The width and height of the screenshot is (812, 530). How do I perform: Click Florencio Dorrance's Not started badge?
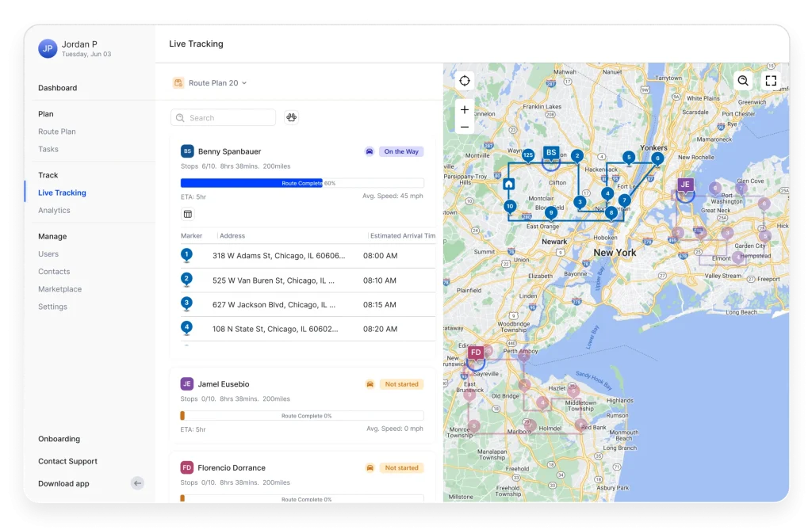(401, 468)
